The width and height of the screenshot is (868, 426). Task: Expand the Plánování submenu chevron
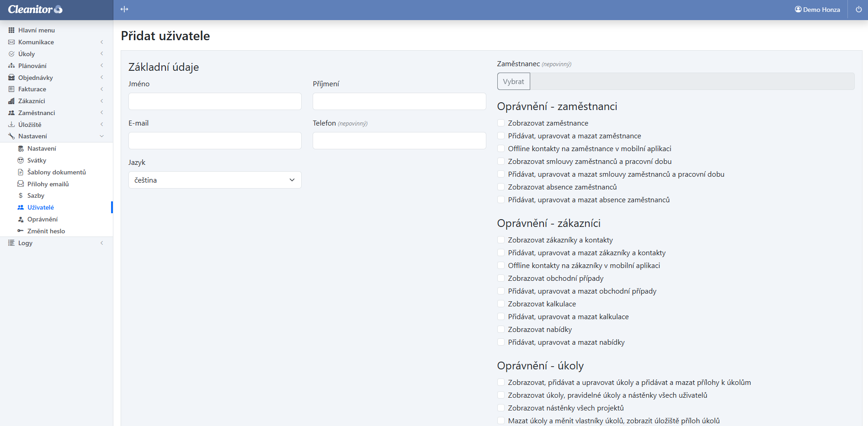[x=101, y=66]
